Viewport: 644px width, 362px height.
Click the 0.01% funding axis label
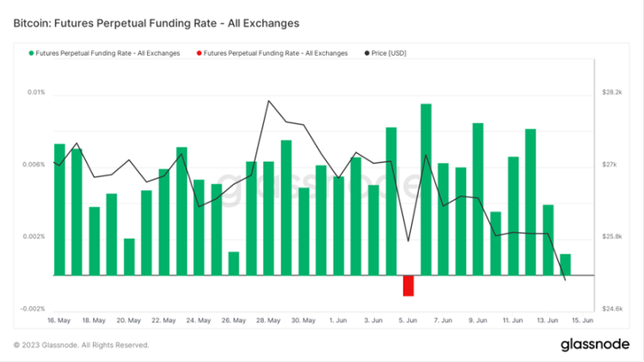36,92
